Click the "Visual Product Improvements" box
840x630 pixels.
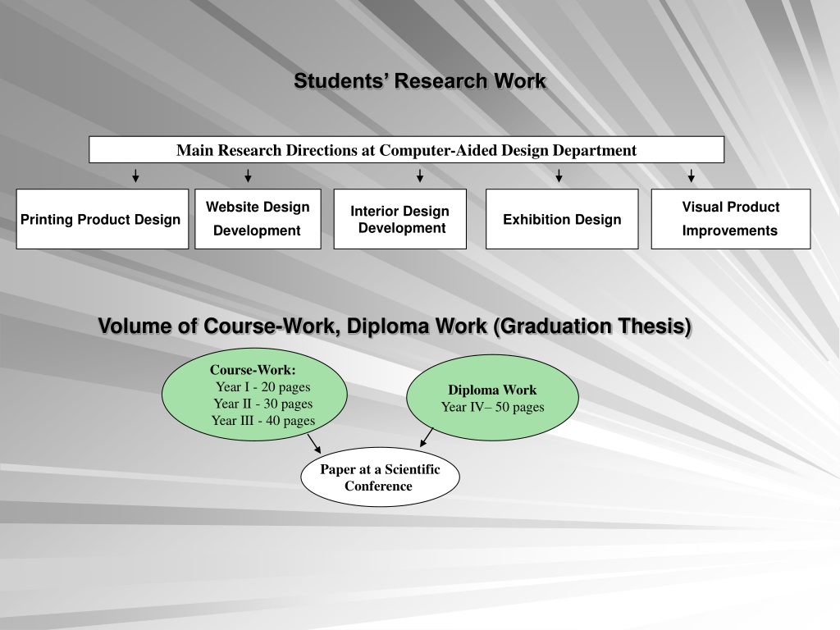click(731, 218)
